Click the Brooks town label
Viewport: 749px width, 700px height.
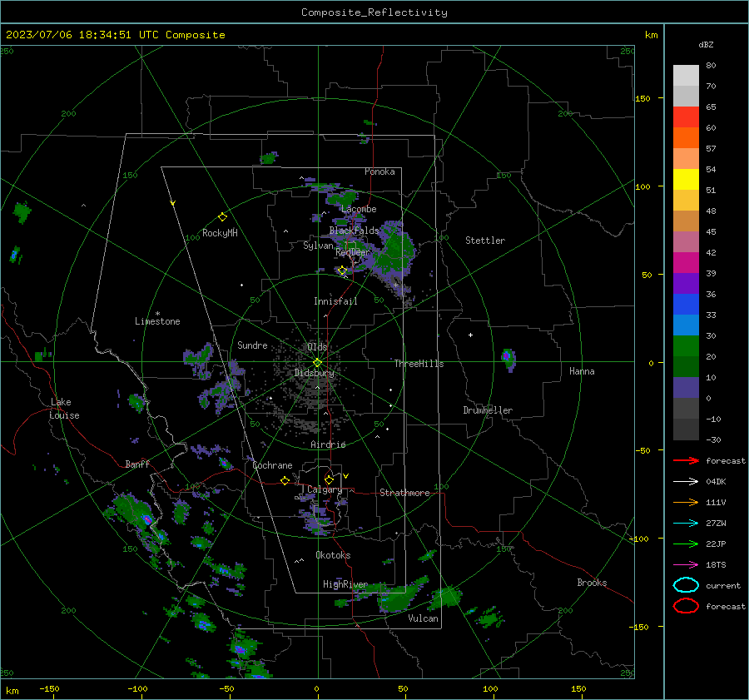click(x=592, y=583)
